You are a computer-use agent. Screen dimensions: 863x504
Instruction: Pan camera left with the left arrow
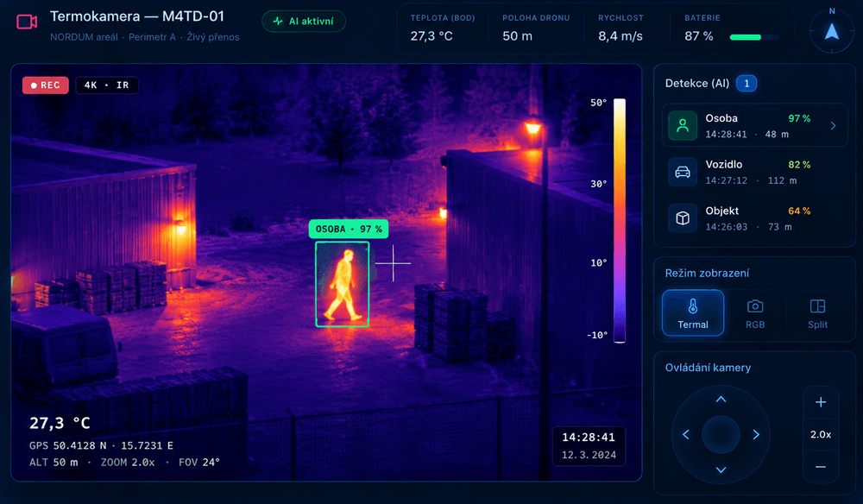pos(686,435)
